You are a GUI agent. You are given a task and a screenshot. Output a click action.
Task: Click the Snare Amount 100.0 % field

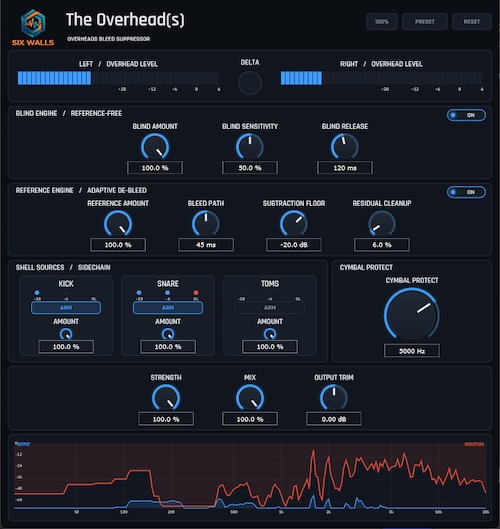168,346
